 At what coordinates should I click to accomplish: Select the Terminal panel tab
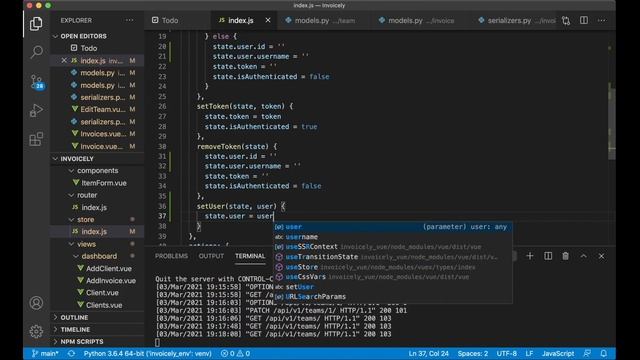250,256
